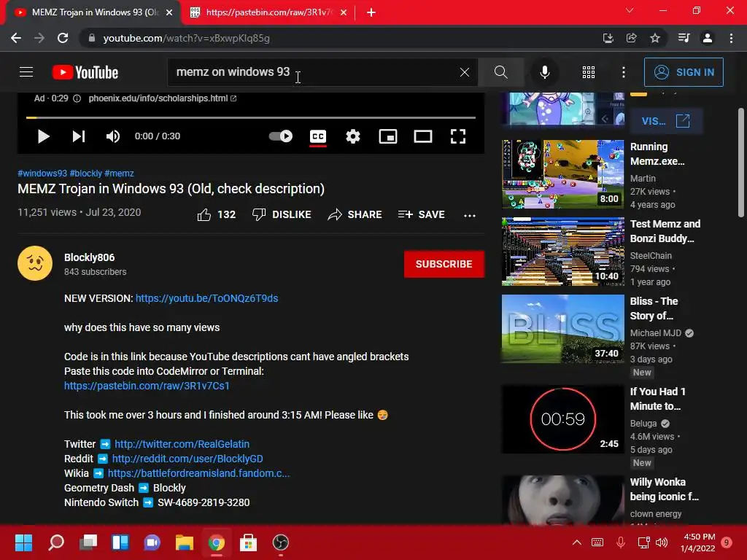
Task: Open a new browser tab
Action: pos(371,12)
